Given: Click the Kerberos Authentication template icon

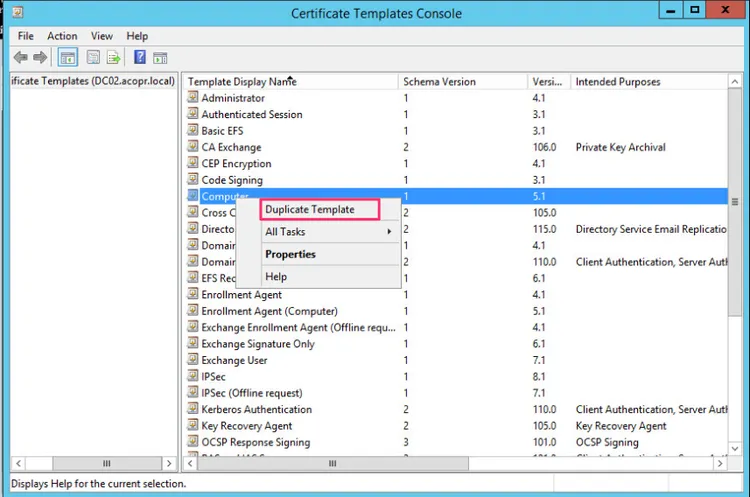Looking at the screenshot, I should tap(193, 409).
